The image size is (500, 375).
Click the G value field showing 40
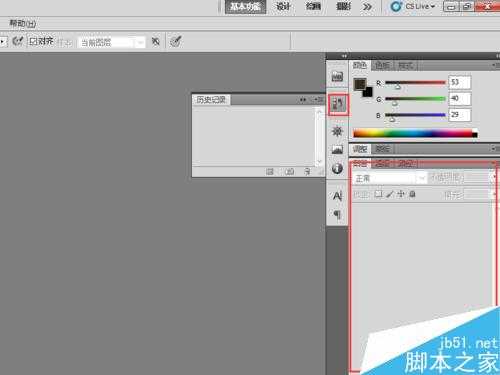pos(460,99)
